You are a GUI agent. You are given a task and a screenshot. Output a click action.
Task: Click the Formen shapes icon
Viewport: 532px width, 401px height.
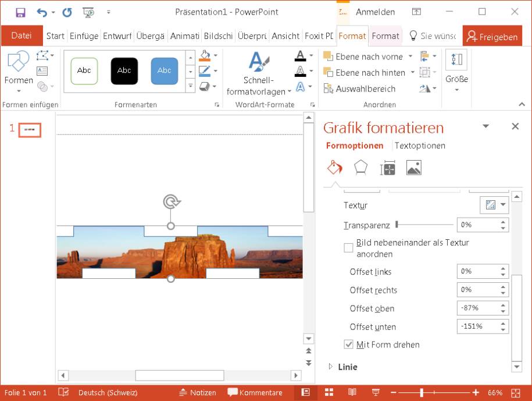tap(18, 67)
